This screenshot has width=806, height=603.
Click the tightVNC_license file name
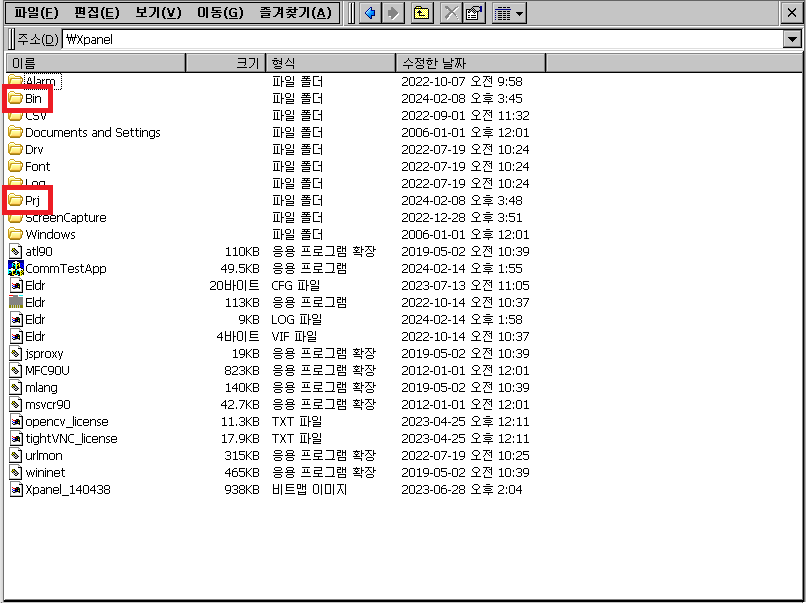[71, 438]
